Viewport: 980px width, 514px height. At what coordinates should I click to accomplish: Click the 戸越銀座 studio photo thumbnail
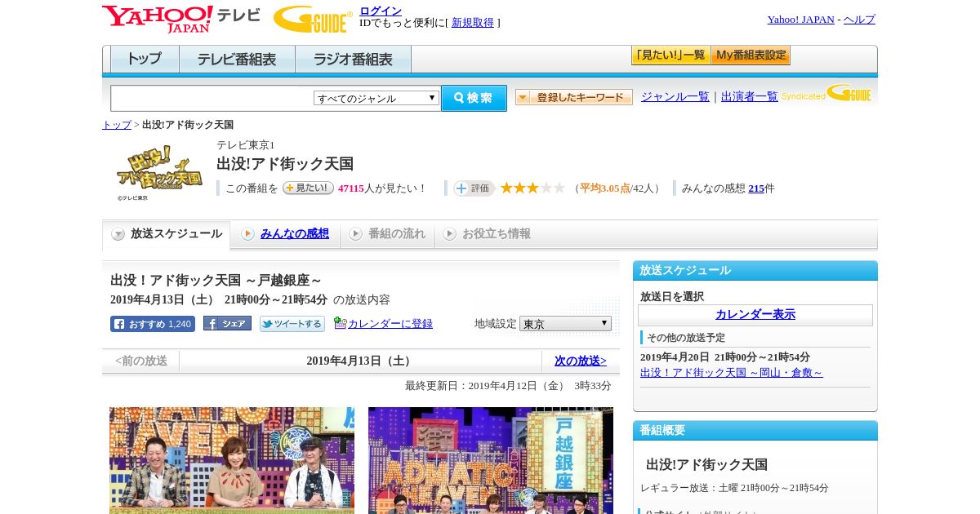[491, 460]
